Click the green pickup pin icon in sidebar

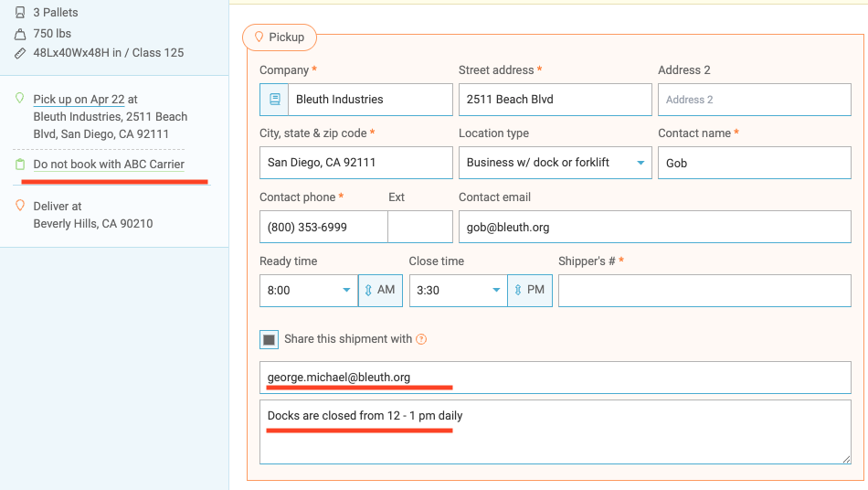coord(20,99)
